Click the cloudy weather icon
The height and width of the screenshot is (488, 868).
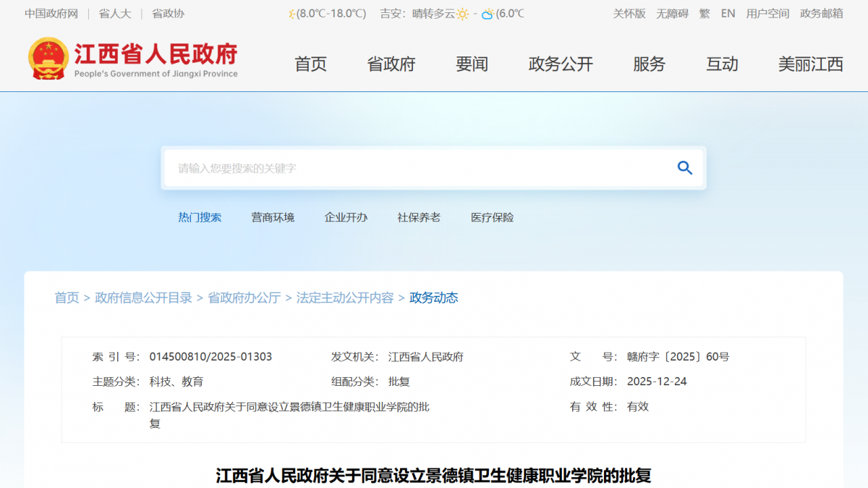488,14
